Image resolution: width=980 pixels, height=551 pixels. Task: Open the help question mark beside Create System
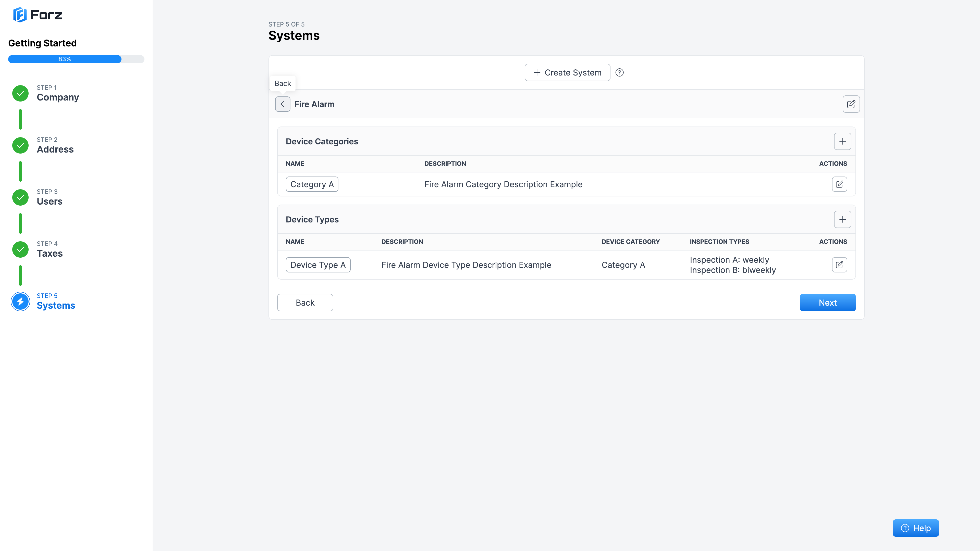(619, 72)
